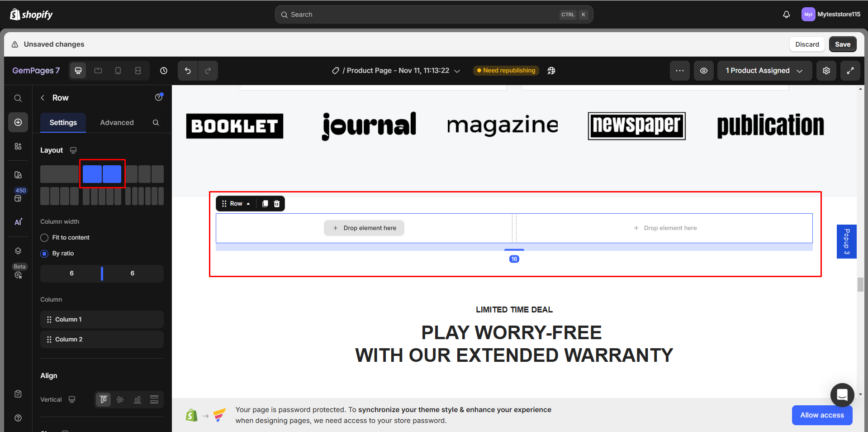
Task: Open page settings gear icon
Action: (826, 71)
